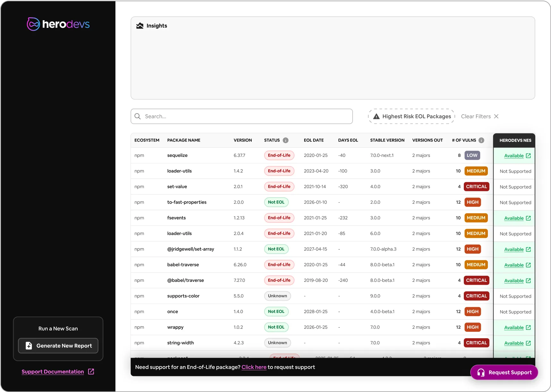551x392 pixels.
Task: Click the herodevs logo
Action: point(58,24)
